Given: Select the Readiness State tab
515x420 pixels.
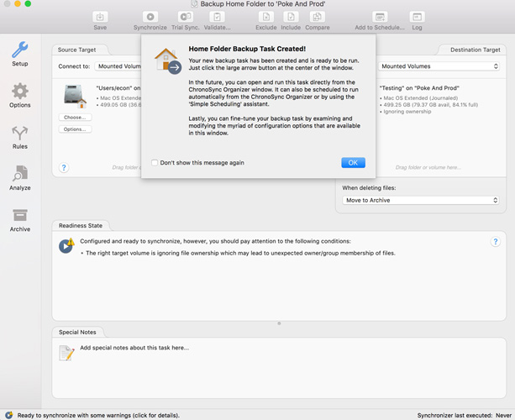Looking at the screenshot, I should point(81,226).
